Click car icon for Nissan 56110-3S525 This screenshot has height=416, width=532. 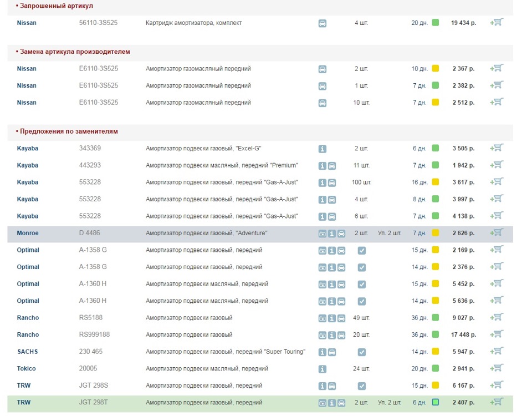click(323, 23)
